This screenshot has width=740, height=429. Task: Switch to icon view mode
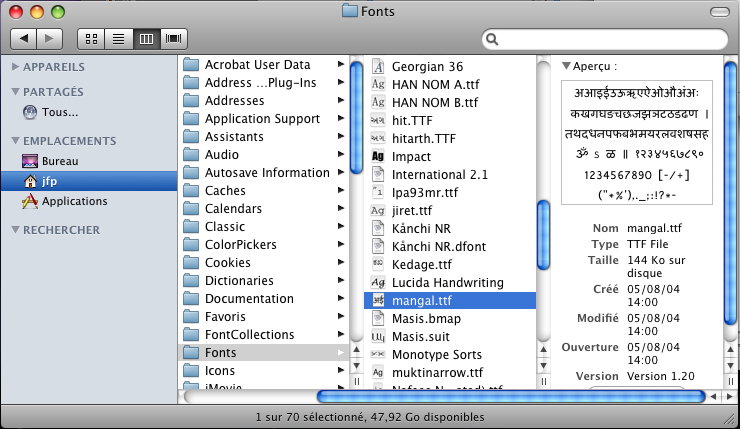pyautogui.click(x=91, y=39)
